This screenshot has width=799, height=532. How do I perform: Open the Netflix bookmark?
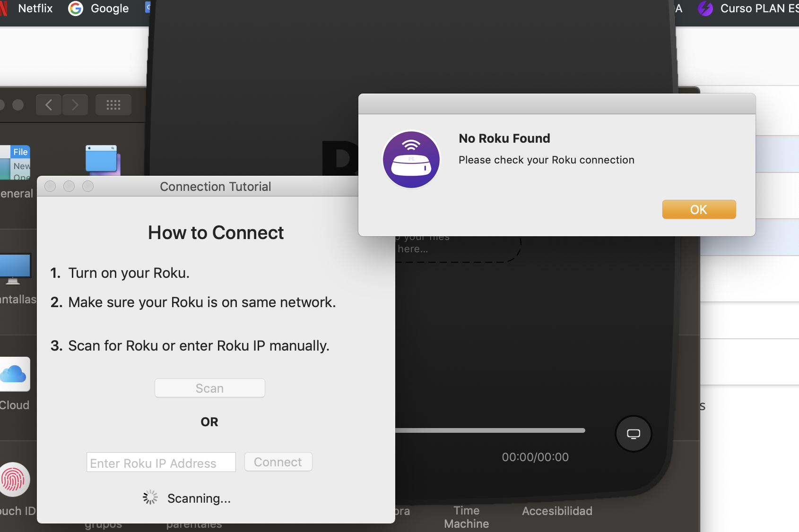point(26,9)
